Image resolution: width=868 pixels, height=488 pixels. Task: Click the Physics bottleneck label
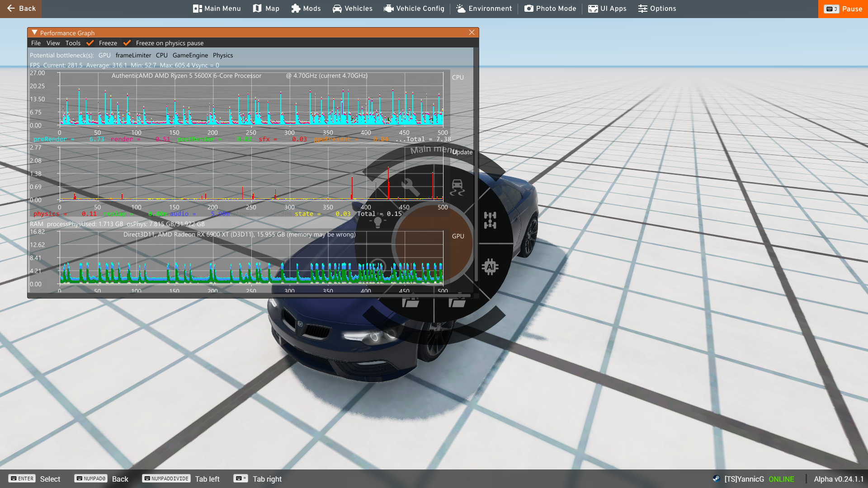click(x=223, y=55)
